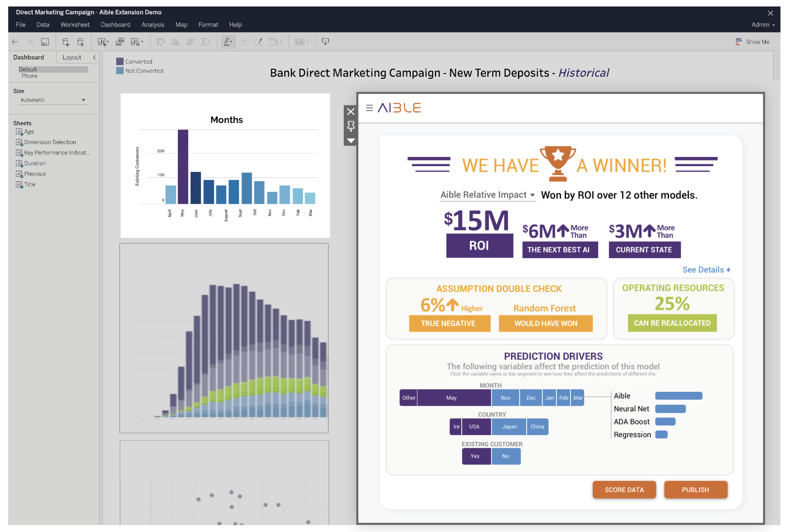Screen dimensions: 793x532
Task: Click the See Details + link
Action: 706,269
